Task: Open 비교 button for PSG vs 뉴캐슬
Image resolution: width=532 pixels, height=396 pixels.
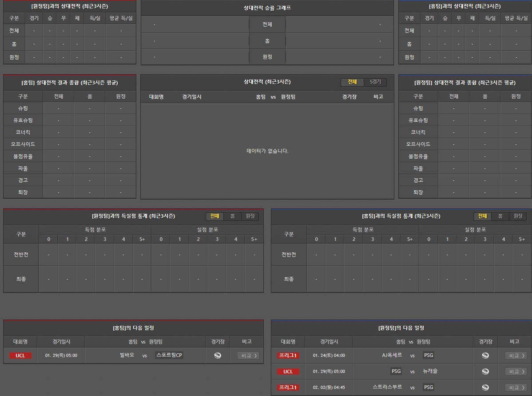Action: [x=516, y=372]
